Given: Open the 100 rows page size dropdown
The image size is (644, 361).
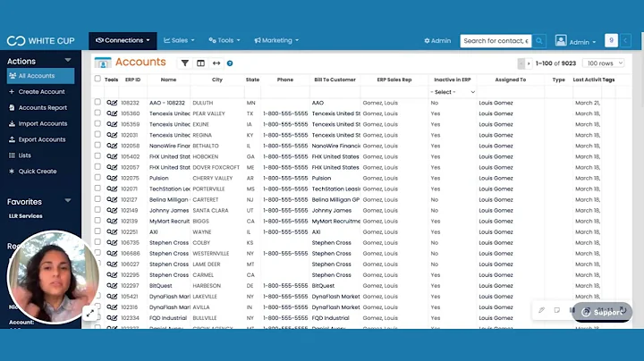Looking at the screenshot, I should coord(604,63).
